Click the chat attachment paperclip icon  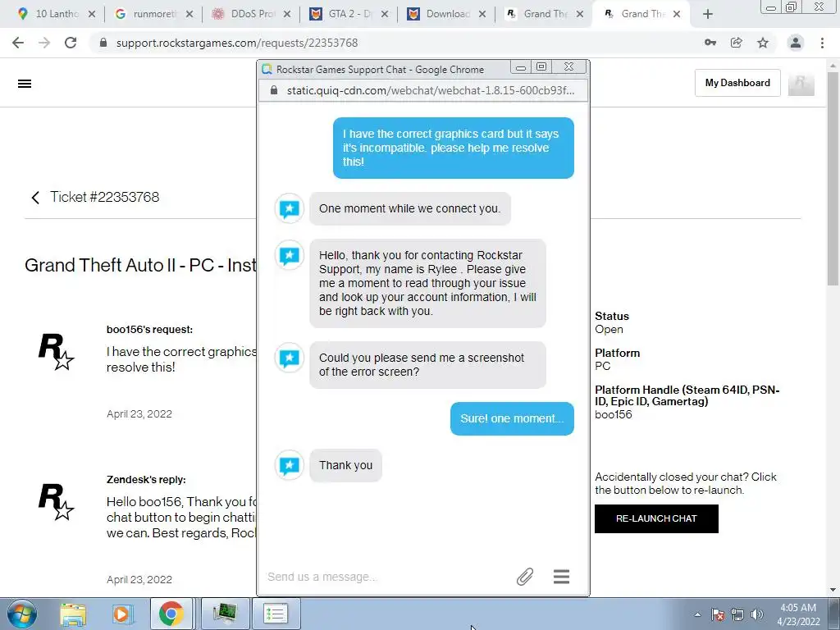pos(525,577)
